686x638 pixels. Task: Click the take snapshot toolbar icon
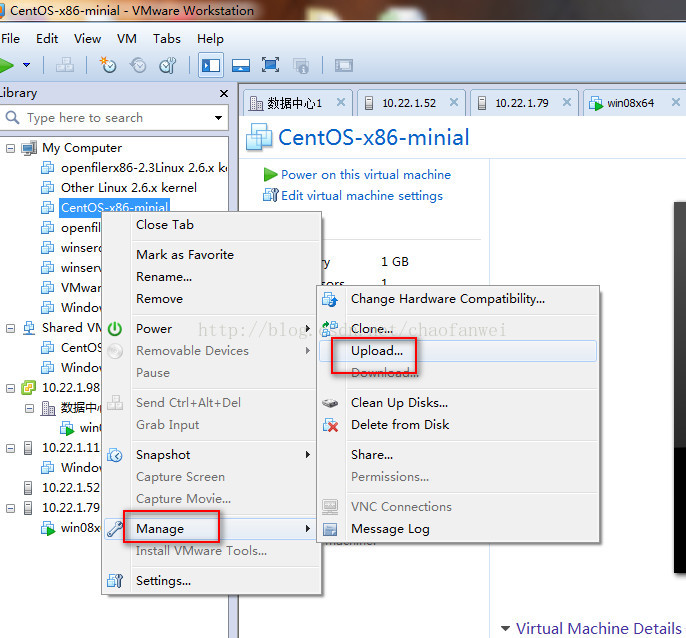108,66
